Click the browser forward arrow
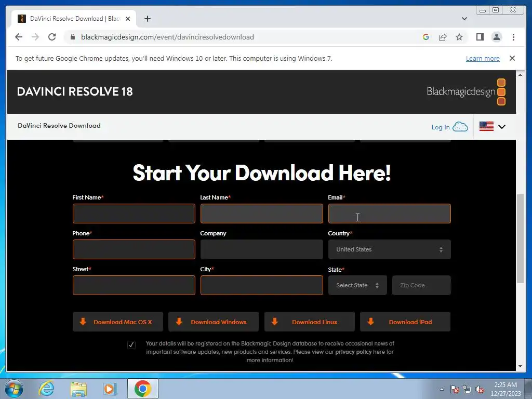This screenshot has width=532, height=399. (35, 37)
